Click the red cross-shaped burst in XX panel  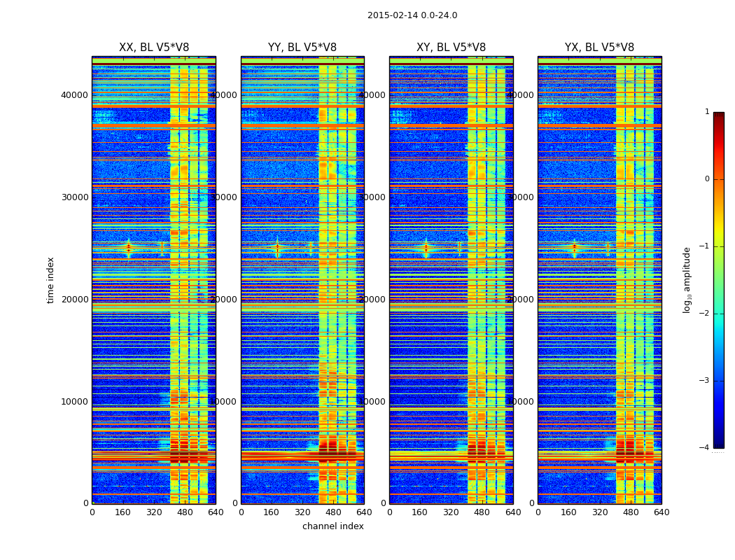click(x=128, y=247)
